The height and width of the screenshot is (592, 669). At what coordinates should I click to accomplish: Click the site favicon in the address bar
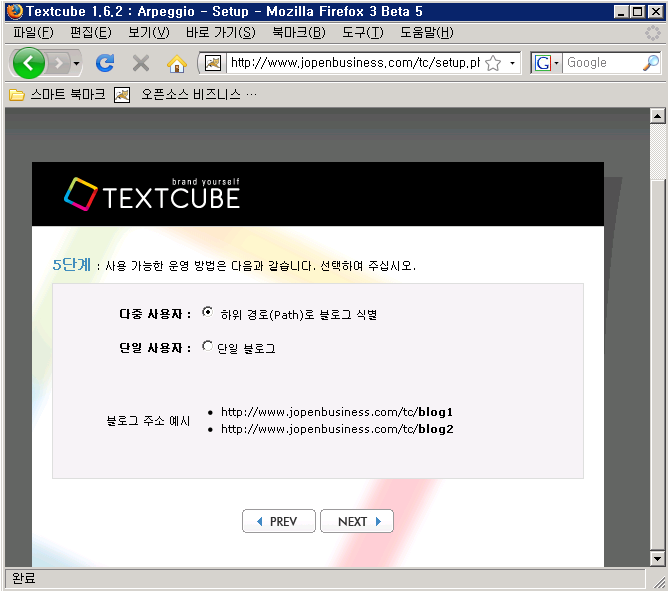point(213,63)
